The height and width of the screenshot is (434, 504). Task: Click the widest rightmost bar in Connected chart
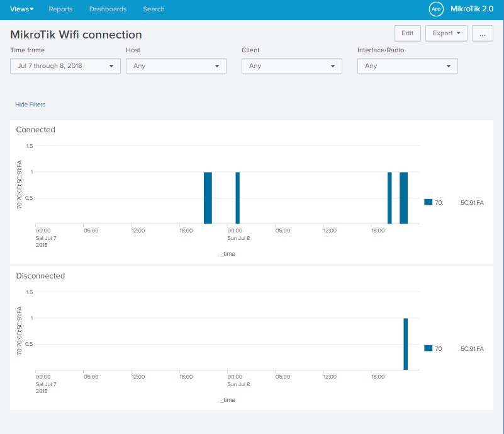pos(404,198)
